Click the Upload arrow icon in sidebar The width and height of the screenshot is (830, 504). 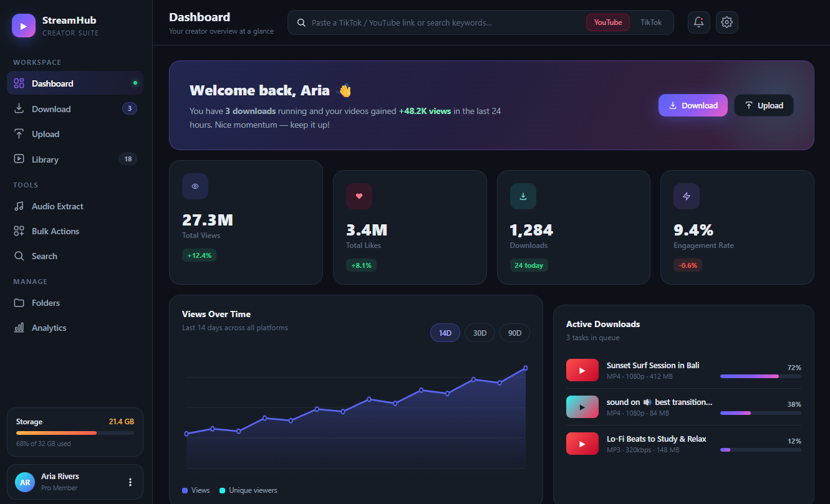[x=19, y=134]
